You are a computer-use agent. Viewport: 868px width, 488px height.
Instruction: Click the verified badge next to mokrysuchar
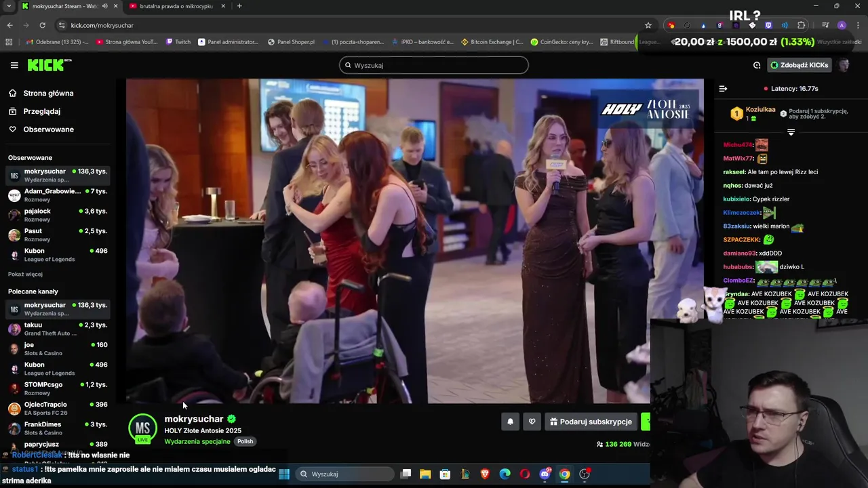point(231,419)
